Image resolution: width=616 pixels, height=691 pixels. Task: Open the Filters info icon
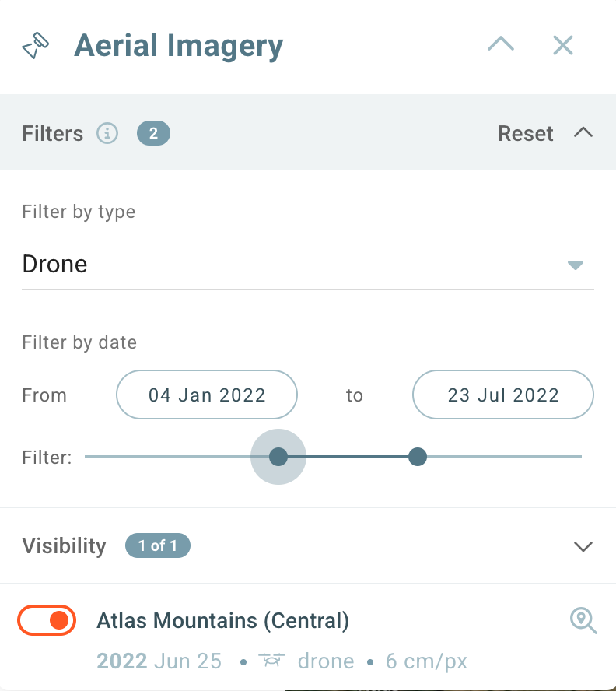(x=107, y=133)
